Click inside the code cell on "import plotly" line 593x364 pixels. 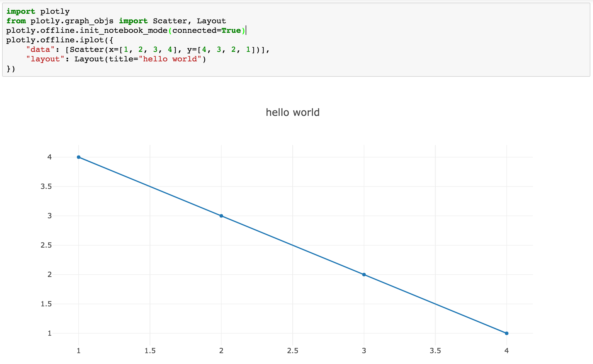coord(38,11)
